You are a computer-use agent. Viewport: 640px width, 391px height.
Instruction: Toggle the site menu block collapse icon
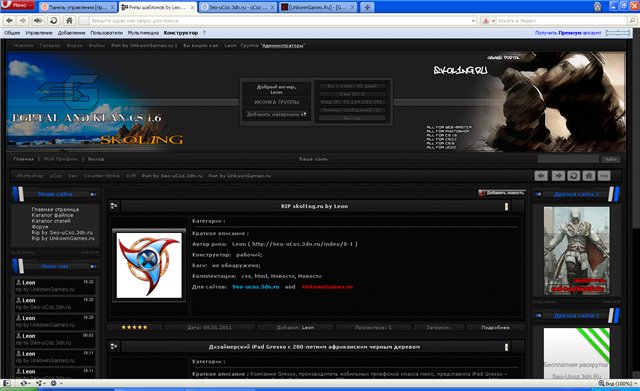pyautogui.click(x=93, y=194)
